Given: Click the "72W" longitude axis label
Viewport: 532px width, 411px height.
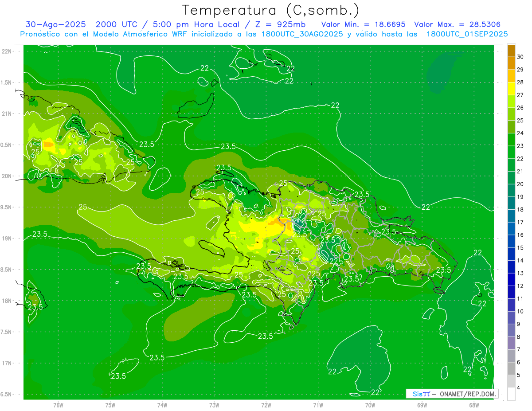Looking at the screenshot, I should [x=266, y=405].
